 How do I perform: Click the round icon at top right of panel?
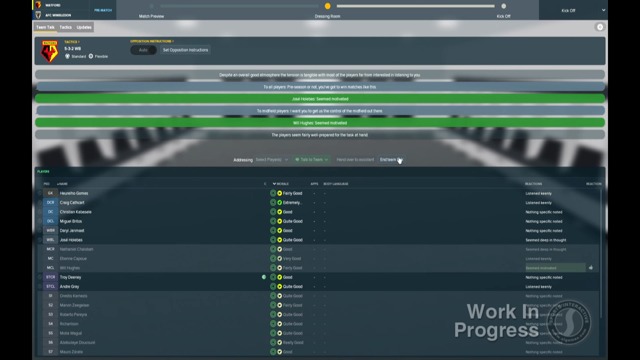point(600,27)
